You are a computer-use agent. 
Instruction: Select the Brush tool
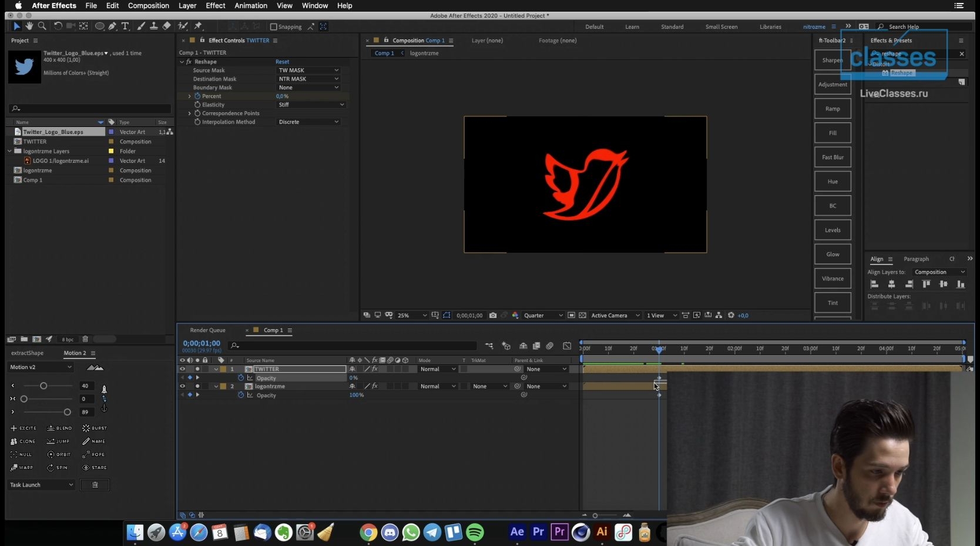[141, 26]
